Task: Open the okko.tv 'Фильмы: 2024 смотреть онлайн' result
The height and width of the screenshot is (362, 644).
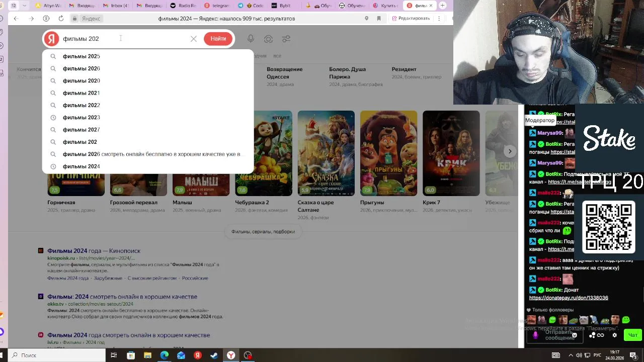Action: tap(122, 297)
